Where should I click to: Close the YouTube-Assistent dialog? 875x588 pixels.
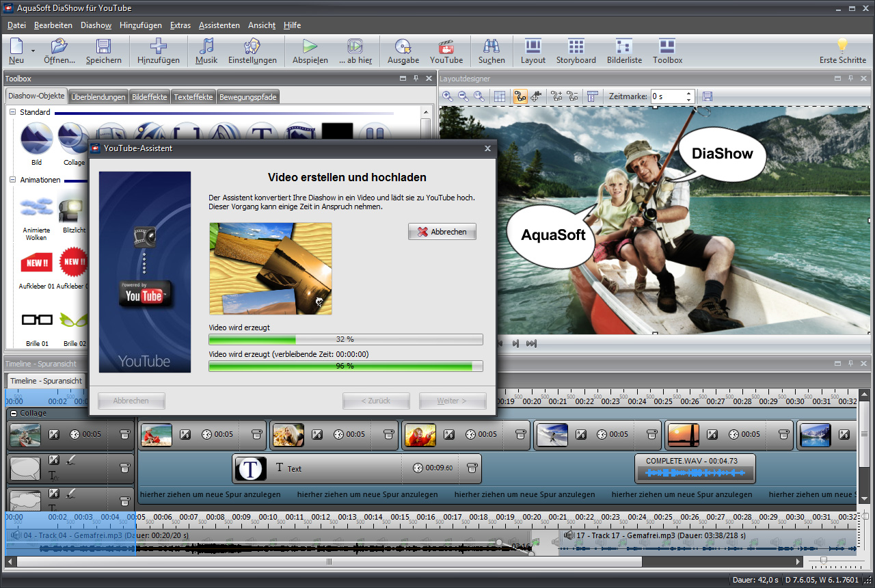(x=487, y=148)
